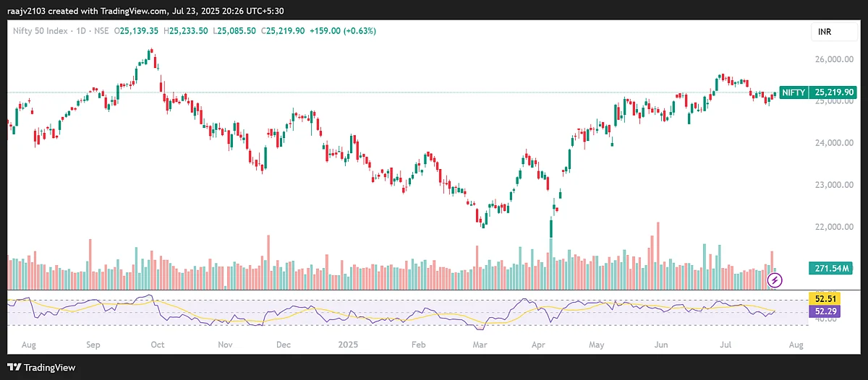The height and width of the screenshot is (380, 868).
Task: Click the 25,219.90 current price label
Action: coord(834,92)
